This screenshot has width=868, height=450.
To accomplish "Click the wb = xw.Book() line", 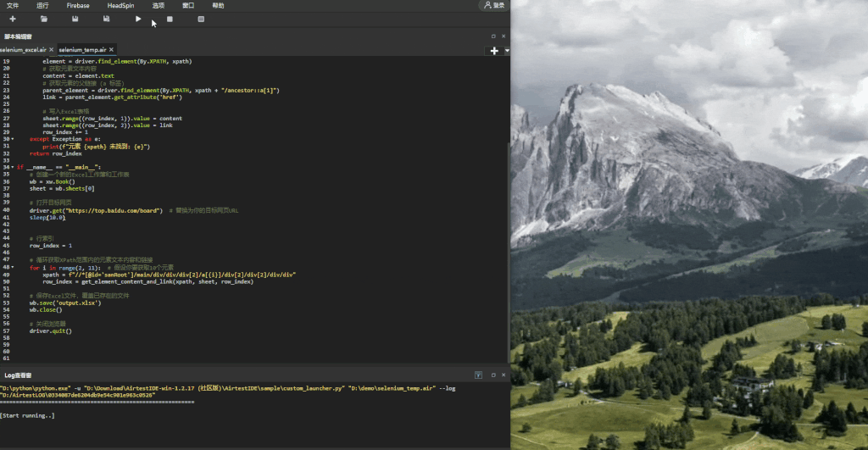I will (x=52, y=182).
